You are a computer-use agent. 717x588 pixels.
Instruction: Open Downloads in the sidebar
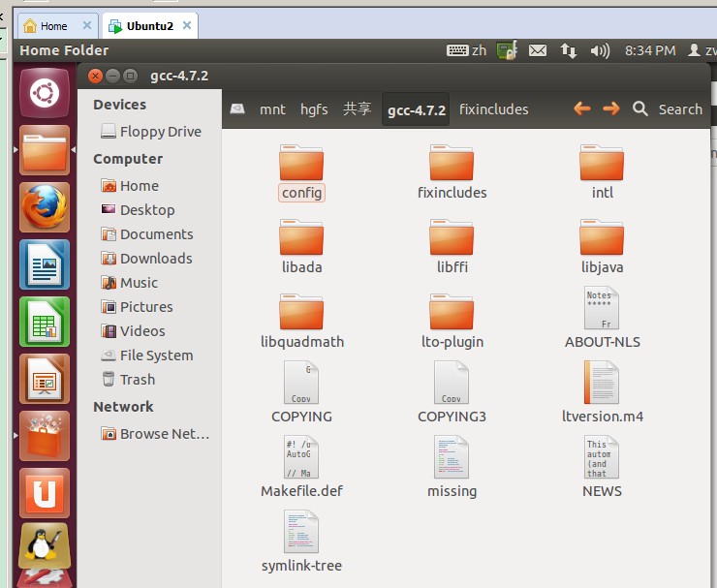click(x=155, y=259)
